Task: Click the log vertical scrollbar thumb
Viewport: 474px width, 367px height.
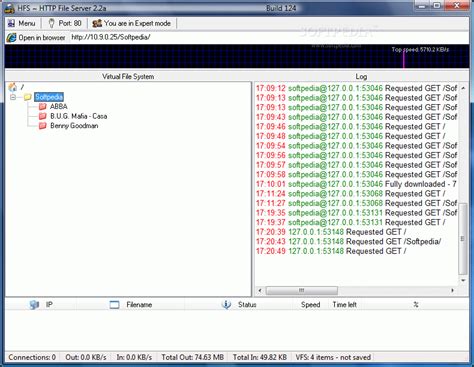Action: coord(463,238)
